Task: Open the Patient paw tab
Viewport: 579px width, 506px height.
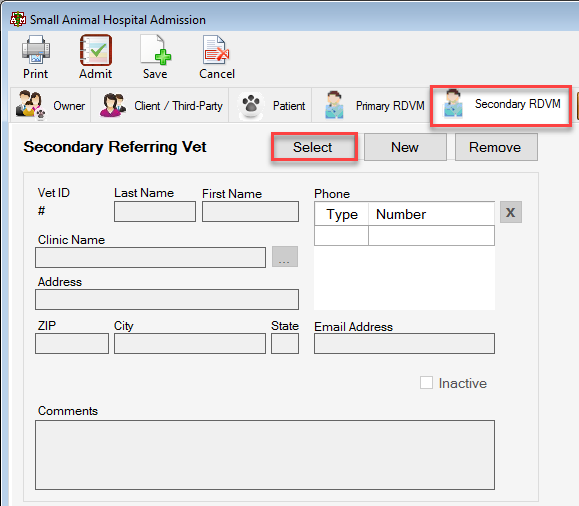Action: coord(271,105)
